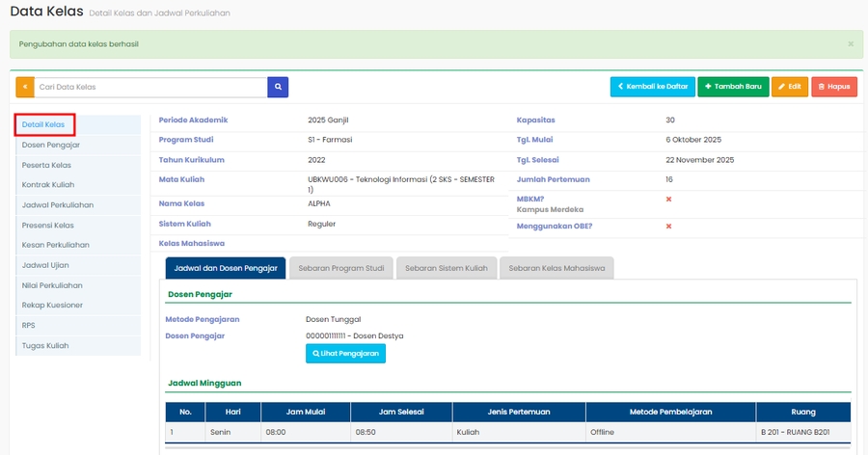Select Nilai Perkuliahan in sidebar
The height and width of the screenshot is (455, 868).
52,285
